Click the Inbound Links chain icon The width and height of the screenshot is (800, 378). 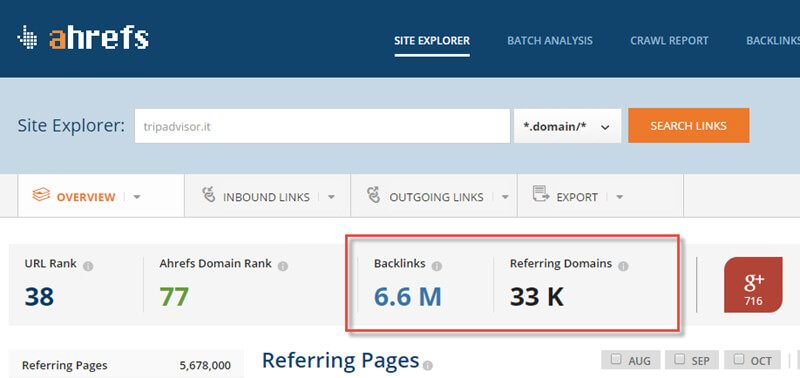[x=209, y=194]
